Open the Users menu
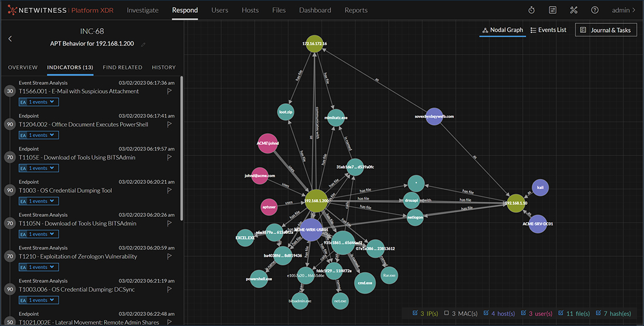This screenshot has width=644, height=326. pos(220,11)
